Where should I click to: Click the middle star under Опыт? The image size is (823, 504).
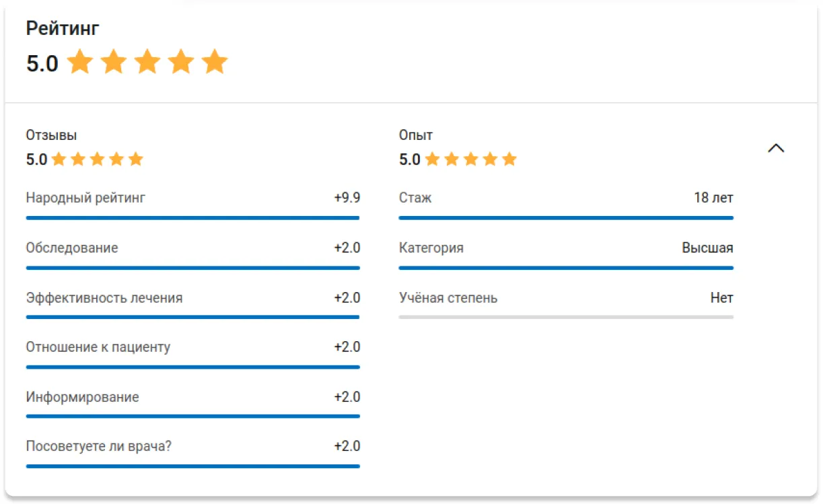tap(471, 159)
